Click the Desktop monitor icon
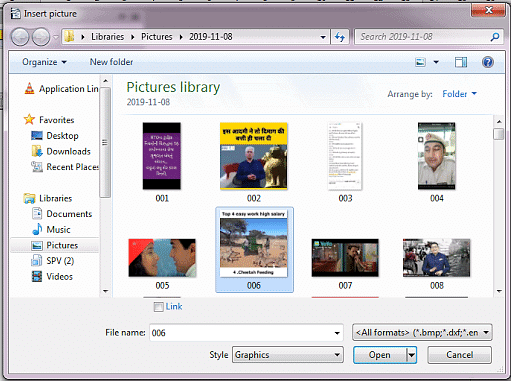 [x=37, y=136]
